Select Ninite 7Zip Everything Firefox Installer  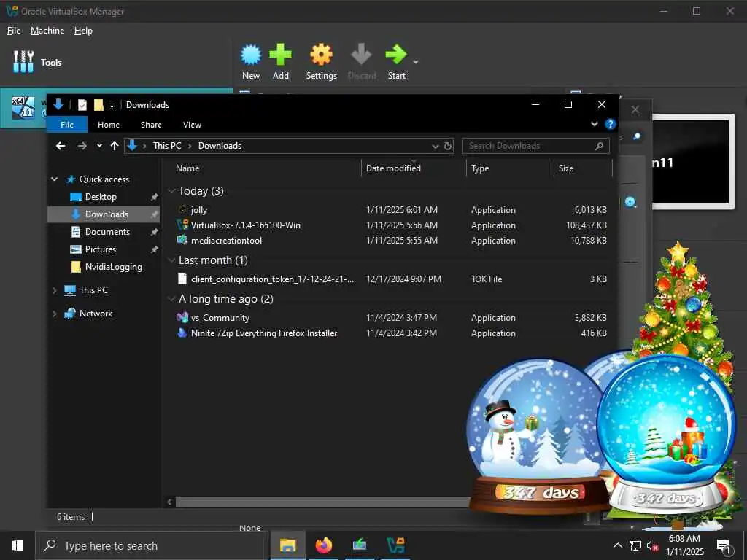tap(264, 332)
